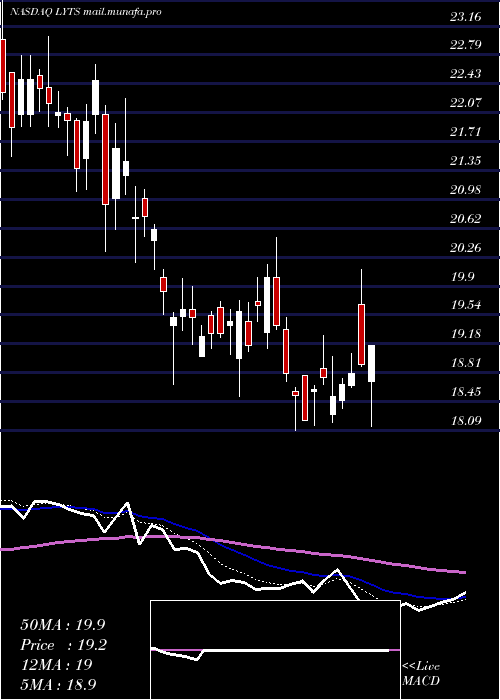Image resolution: width=500 pixels, height=700 pixels.
Task: Click the 50MA : 19.9 readout
Action: coord(63,625)
